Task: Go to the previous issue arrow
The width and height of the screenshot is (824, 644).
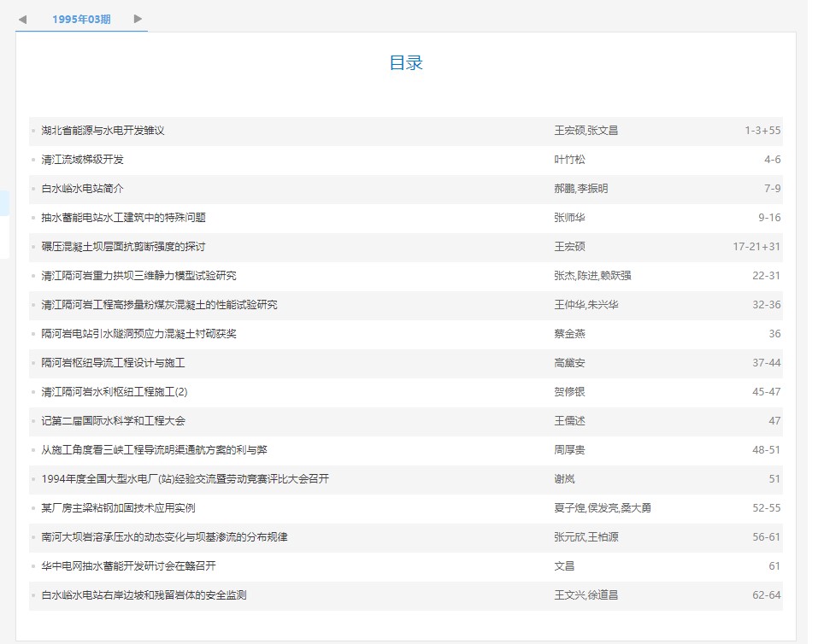Action: point(22,20)
